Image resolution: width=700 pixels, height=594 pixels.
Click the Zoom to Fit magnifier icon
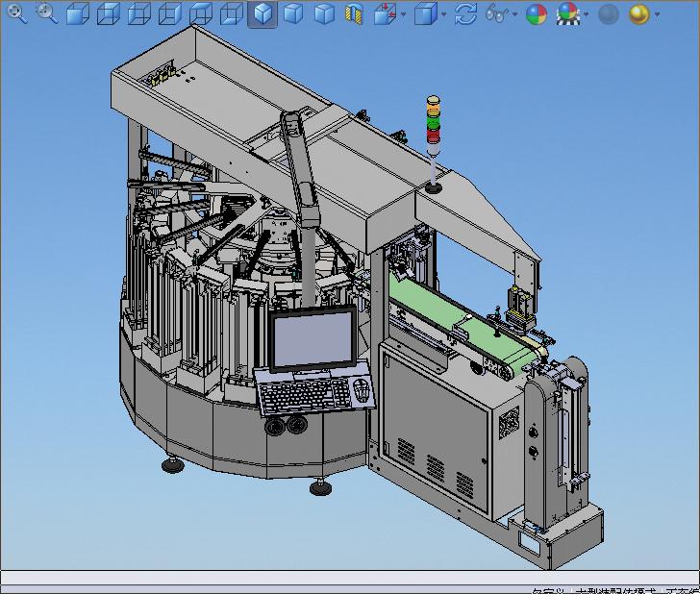17,13
